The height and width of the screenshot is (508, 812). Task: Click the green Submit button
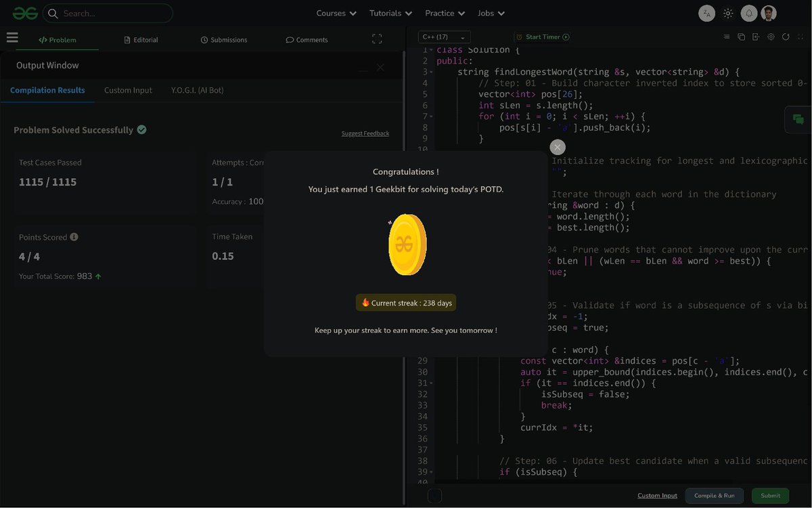coord(770,496)
